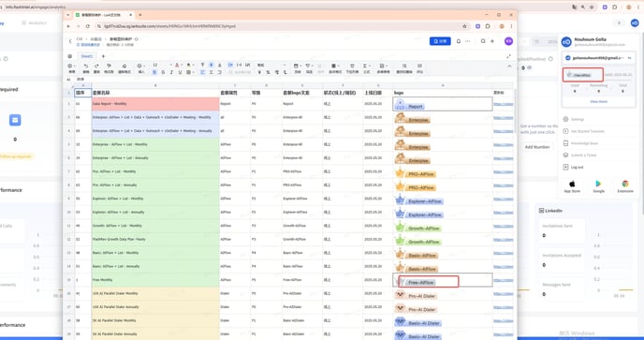The image size is (644, 340).
Task: Toggle fullscreen view of the sheet
Action: (x=509, y=56)
